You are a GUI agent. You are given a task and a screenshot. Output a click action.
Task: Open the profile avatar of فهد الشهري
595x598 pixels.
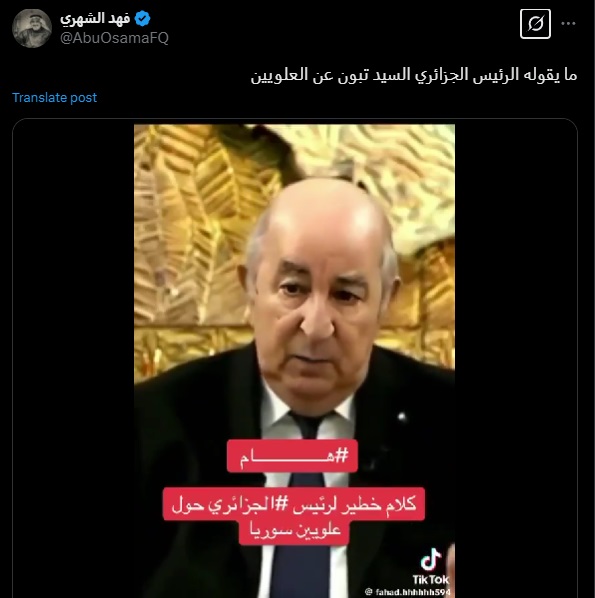pos(32,28)
